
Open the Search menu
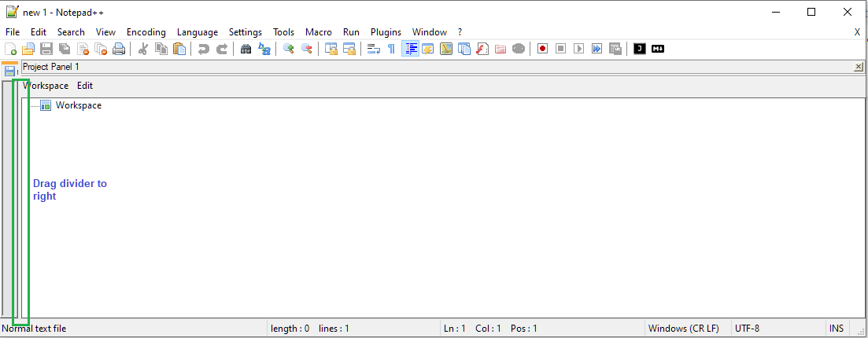pos(71,32)
